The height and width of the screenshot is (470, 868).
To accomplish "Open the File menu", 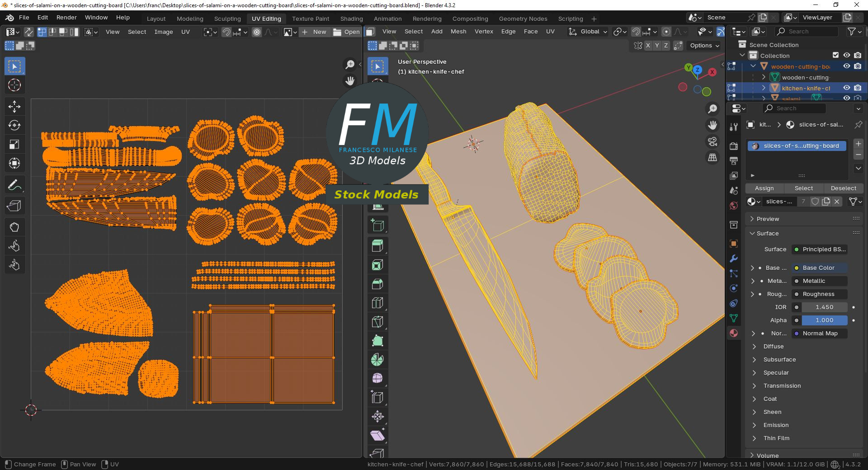I will pos(24,18).
